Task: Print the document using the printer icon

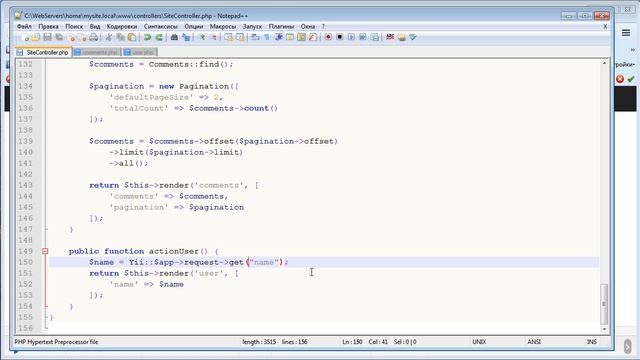Action: point(94,38)
